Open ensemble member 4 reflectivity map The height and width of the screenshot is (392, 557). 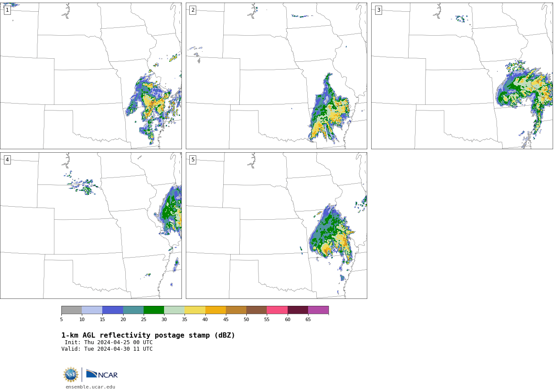(91, 225)
